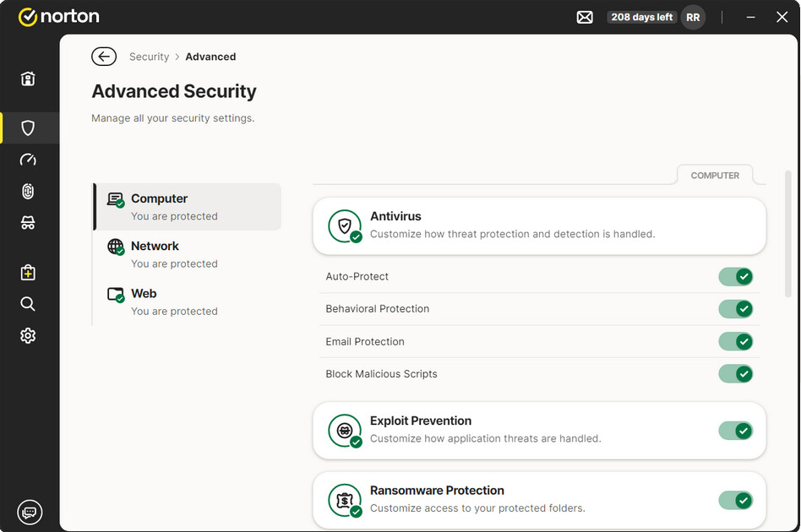Open the Search magnifier in sidebar

28,304
